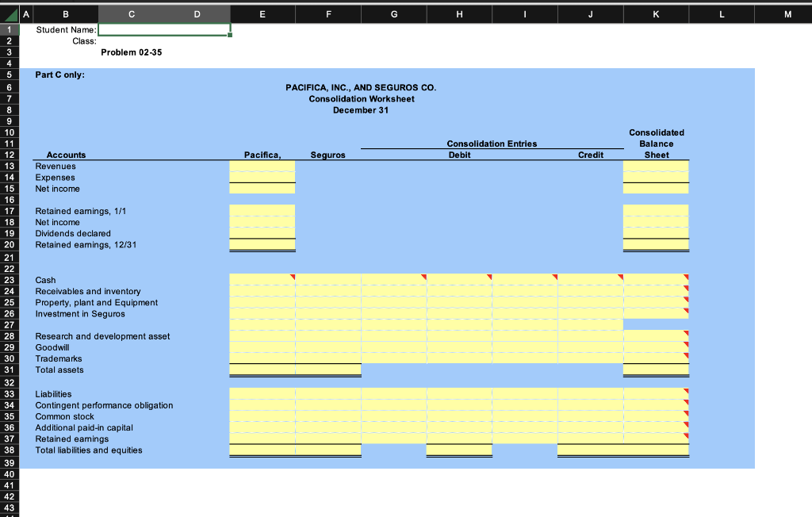
Task: Select row 23 header
Action: click(10, 280)
